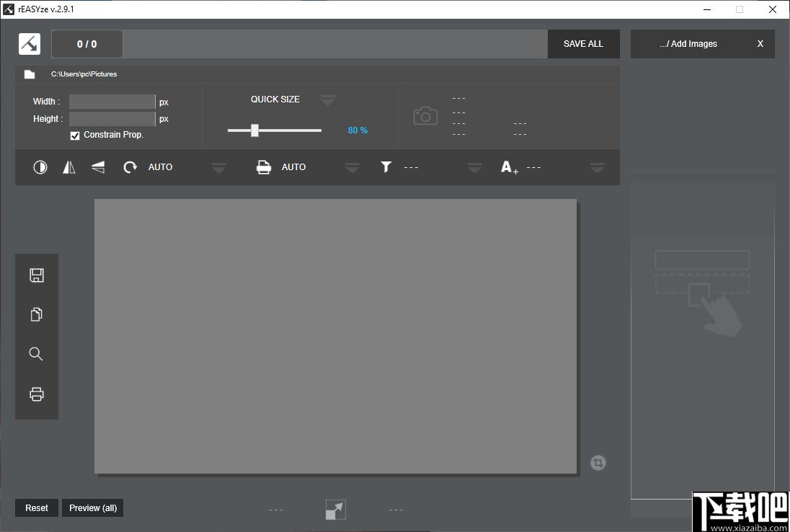Flip image vertically icon
Screen dimensions: 790x532
(98, 167)
